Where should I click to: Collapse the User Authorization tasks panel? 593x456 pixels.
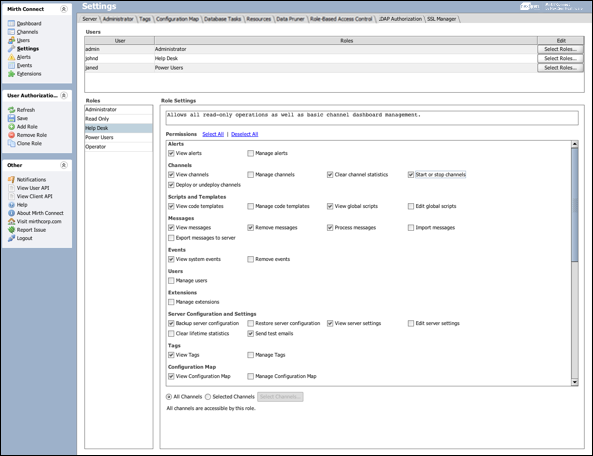tap(64, 96)
